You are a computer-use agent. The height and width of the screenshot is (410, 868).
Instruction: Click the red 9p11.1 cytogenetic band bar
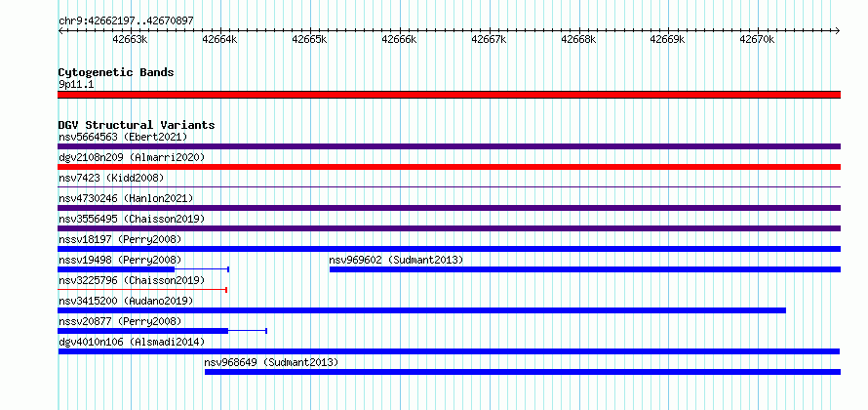tap(449, 95)
